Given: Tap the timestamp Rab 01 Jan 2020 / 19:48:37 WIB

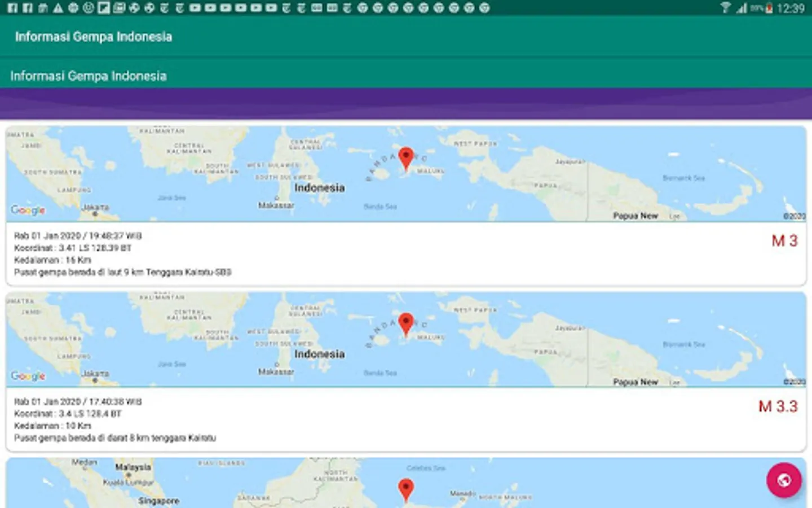Looking at the screenshot, I should 78,236.
